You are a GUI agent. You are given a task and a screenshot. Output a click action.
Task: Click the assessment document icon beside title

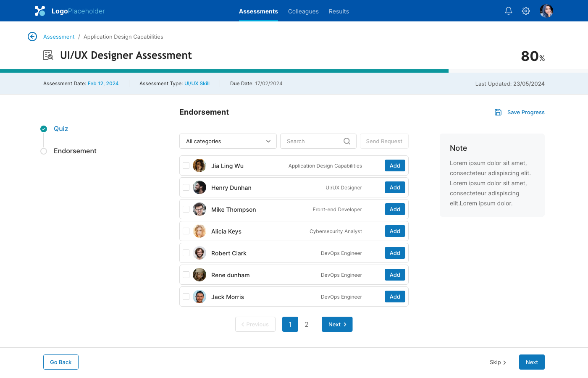point(48,55)
